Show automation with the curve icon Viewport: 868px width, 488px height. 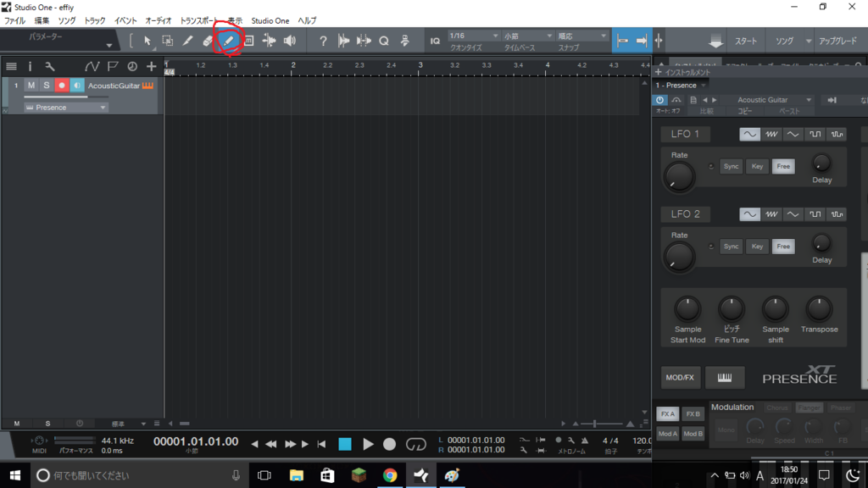[92, 66]
